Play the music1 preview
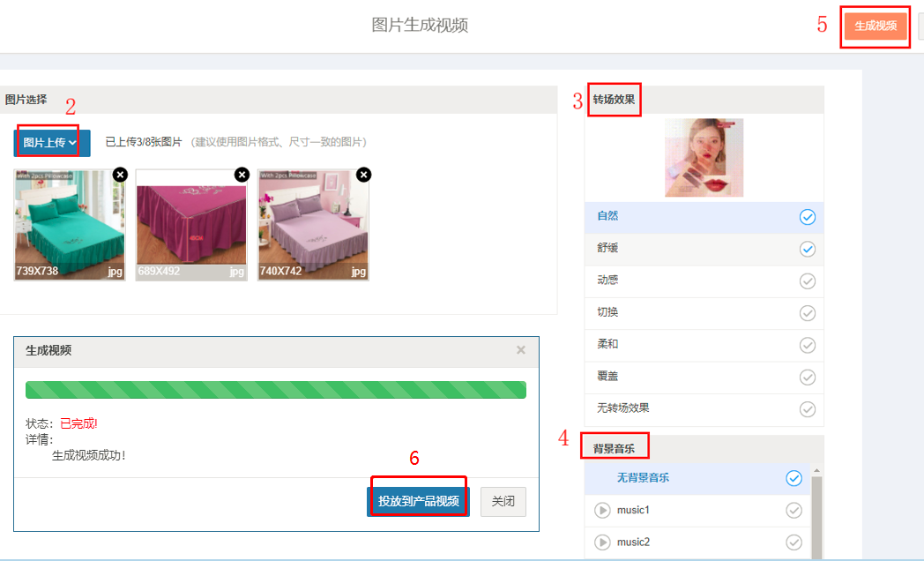Viewport: 924px width, 561px height. pos(602,510)
